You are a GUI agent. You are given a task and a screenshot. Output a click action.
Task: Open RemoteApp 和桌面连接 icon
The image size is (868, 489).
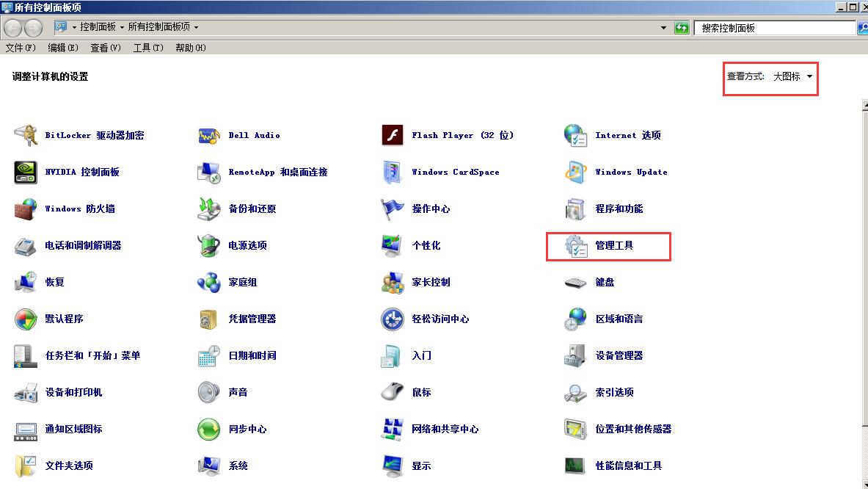coord(209,173)
